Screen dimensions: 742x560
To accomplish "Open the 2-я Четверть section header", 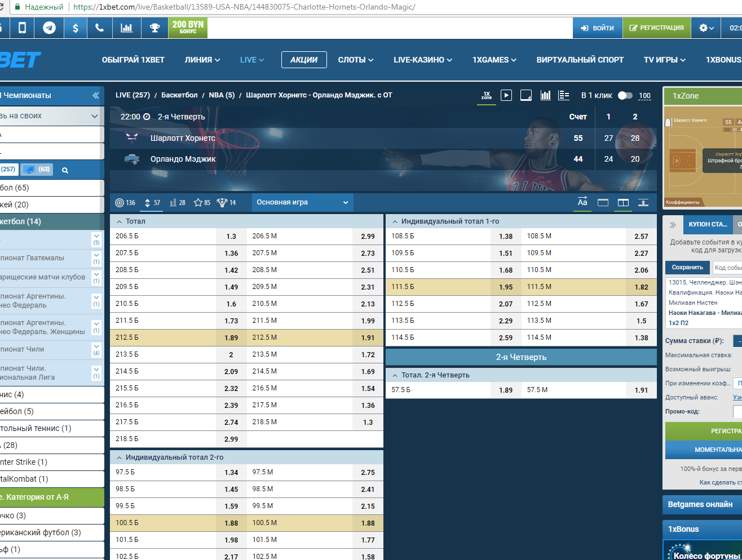I will coord(521,357).
